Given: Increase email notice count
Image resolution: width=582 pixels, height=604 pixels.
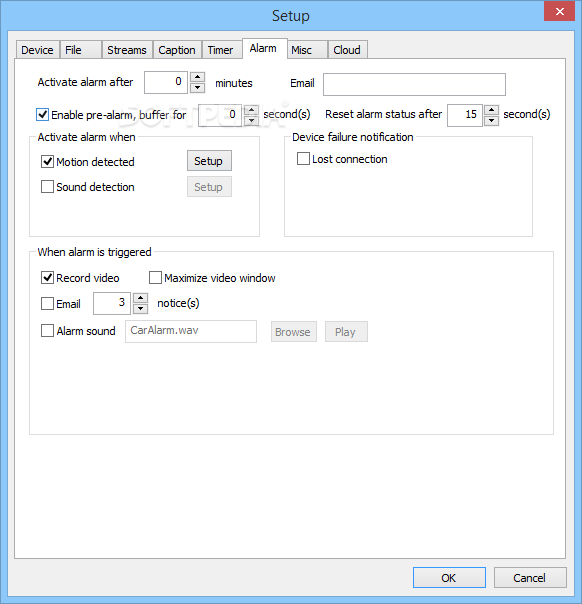Looking at the screenshot, I should point(141,299).
